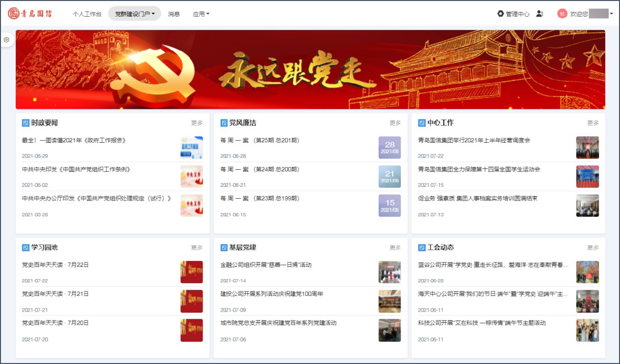Expand the user account dropdown arrow

612,14
